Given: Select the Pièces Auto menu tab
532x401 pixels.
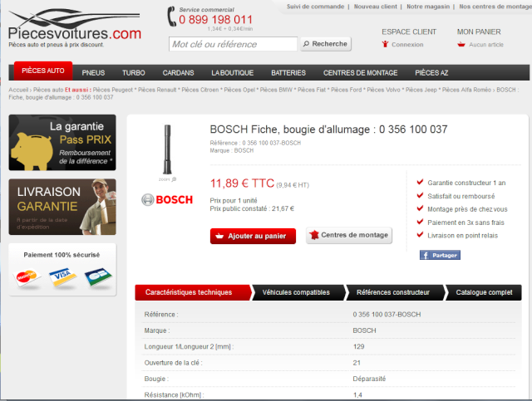Looking at the screenshot, I should pyautogui.click(x=43, y=71).
